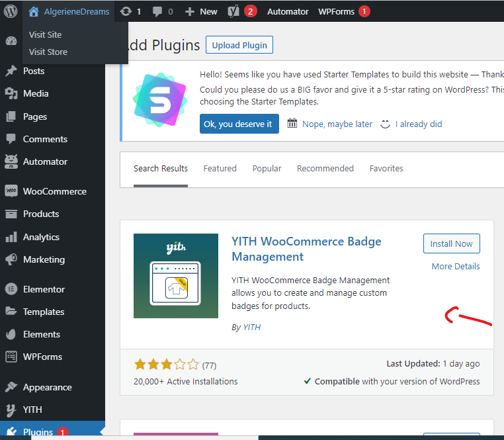Click the (77) ratings count
Screen dimensions: 504x440
click(209, 366)
